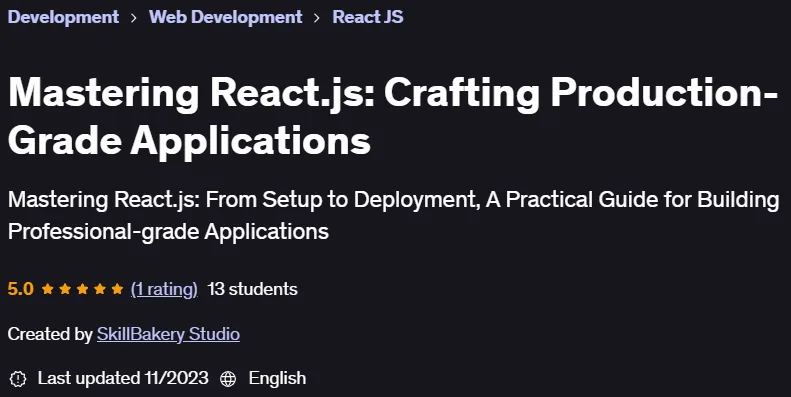Click the English language label
The width and height of the screenshot is (791, 397).
tap(277, 378)
